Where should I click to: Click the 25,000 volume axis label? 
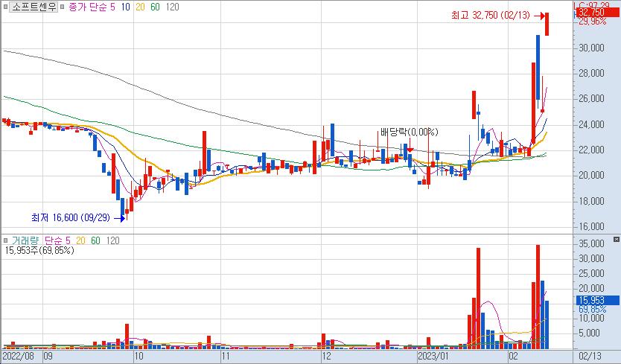pyautogui.click(x=591, y=273)
